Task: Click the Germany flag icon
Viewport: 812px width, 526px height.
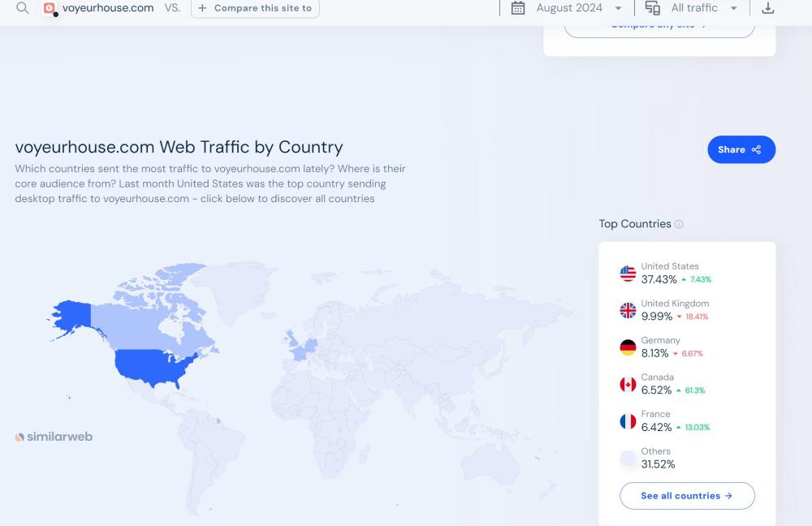Action: coord(628,347)
